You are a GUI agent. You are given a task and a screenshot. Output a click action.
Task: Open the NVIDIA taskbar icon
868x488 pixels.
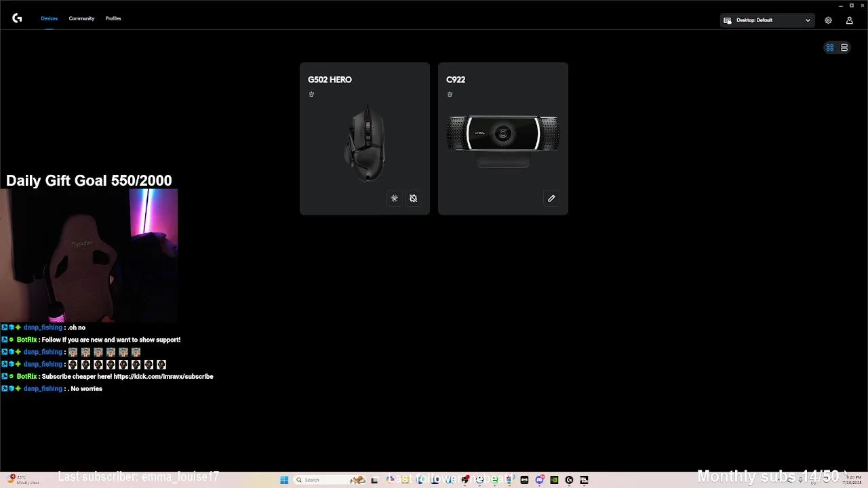click(x=554, y=480)
